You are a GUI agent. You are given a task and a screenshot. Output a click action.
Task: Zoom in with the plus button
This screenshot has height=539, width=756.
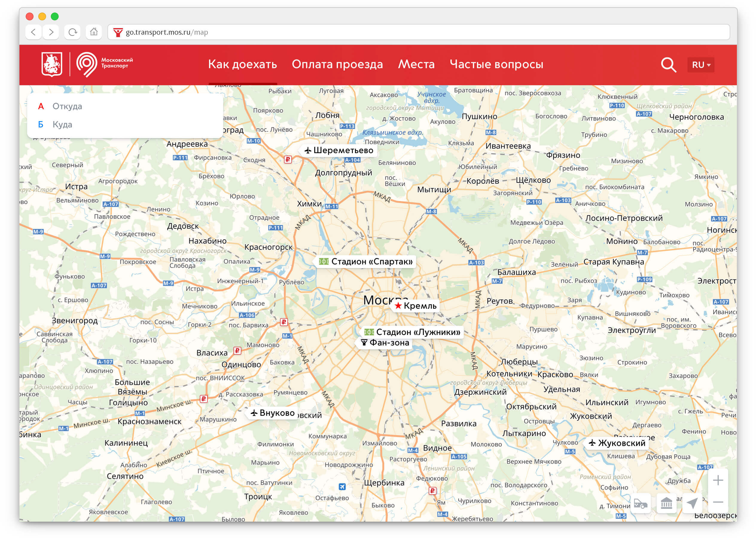coord(718,480)
